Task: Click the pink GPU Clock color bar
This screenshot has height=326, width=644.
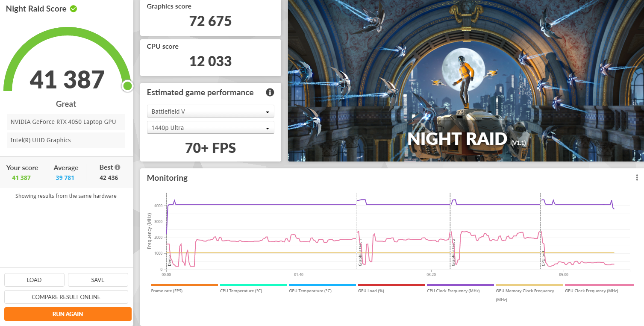Action: [599, 285]
